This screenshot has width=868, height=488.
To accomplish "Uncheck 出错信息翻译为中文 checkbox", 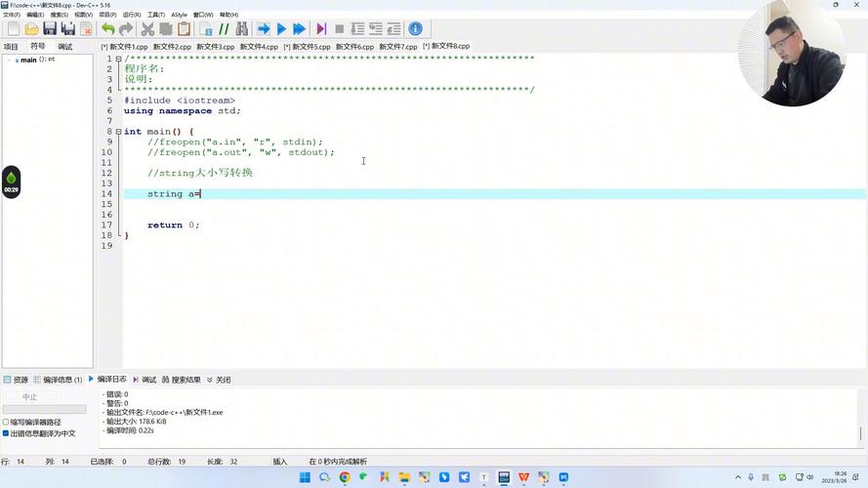I will click(x=6, y=432).
